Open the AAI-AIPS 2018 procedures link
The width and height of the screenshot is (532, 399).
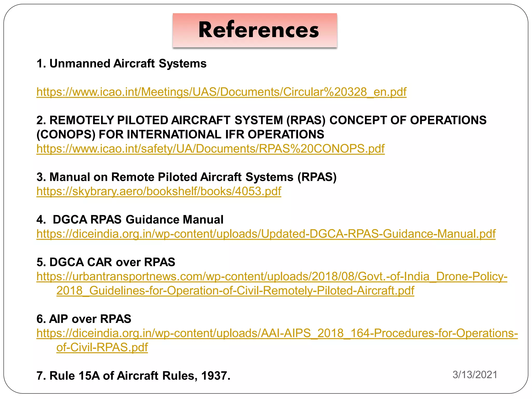[277, 340]
